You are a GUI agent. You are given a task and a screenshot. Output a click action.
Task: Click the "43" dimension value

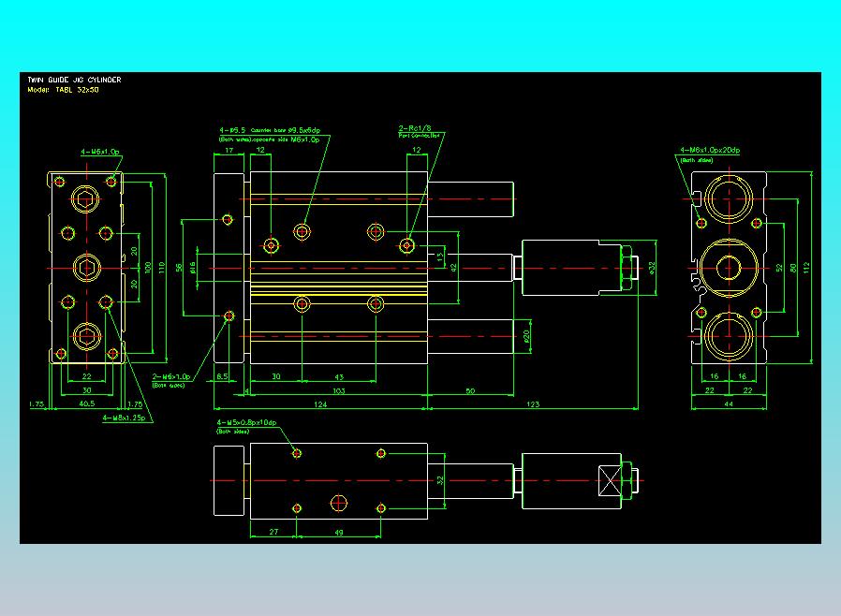pos(339,377)
